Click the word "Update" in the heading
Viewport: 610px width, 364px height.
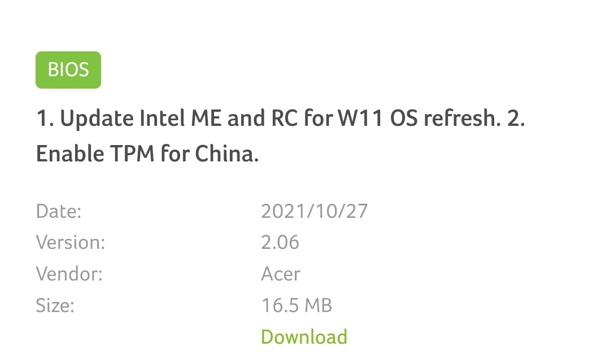tap(97, 118)
